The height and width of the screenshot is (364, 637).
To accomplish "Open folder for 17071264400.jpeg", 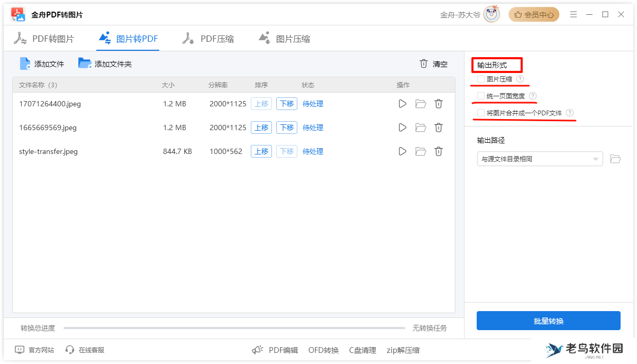I will coord(421,104).
